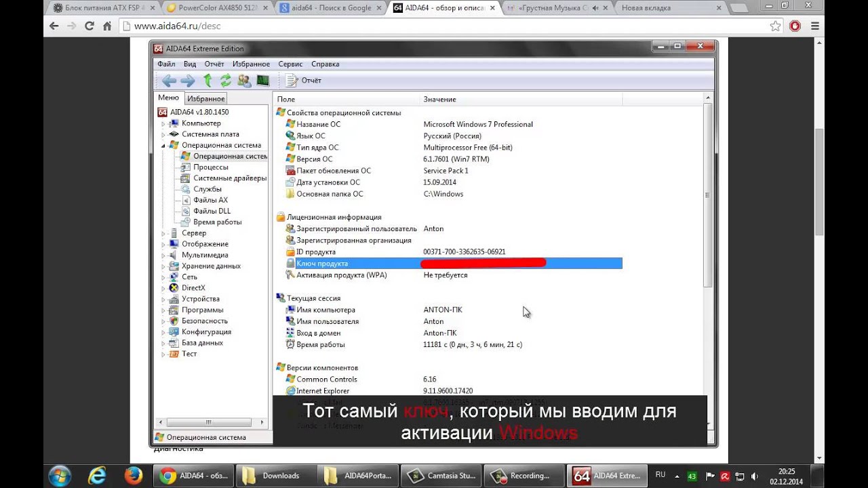
Task: Click the browser back arrow
Action: (x=54, y=26)
